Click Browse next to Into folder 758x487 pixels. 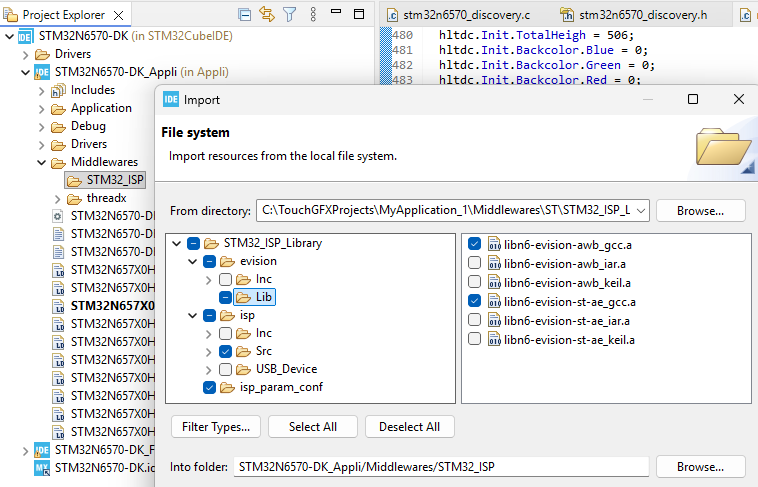click(700, 467)
